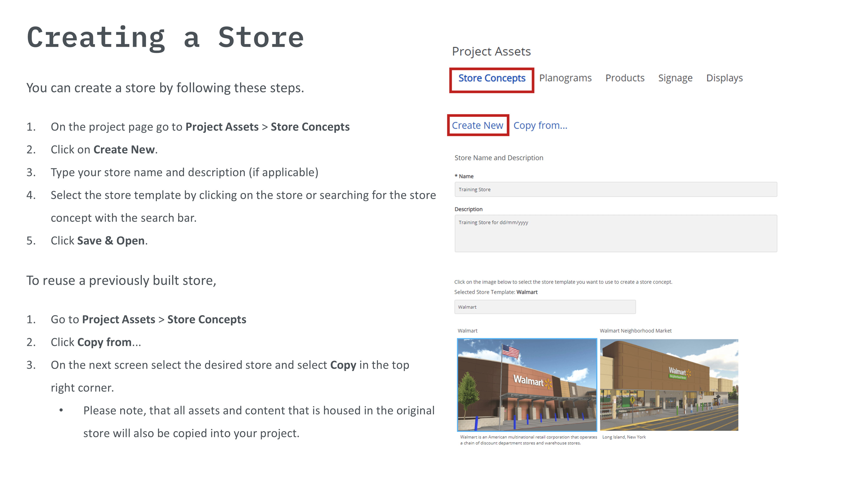
Task: Click the Store Name and Description heading
Action: coord(499,158)
